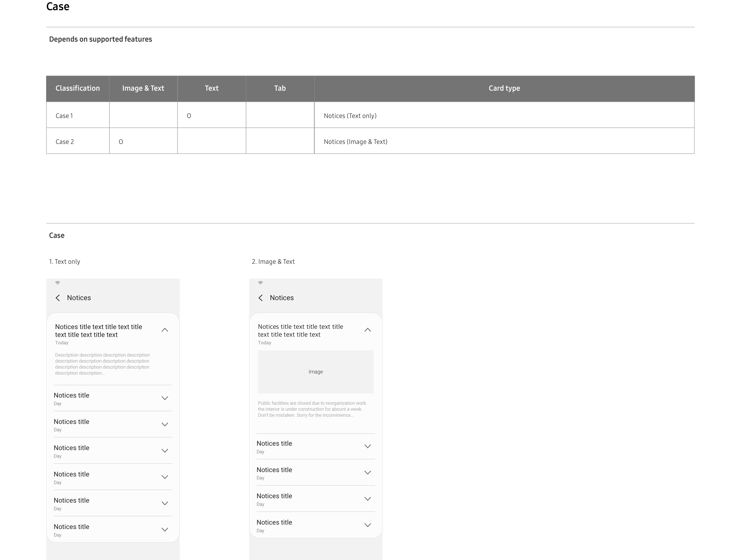The width and height of the screenshot is (741, 560).
Task: Click the Image placeholder in notice
Action: [316, 372]
